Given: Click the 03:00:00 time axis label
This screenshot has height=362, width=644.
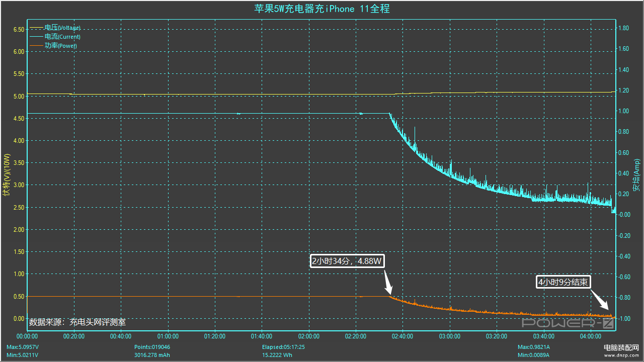Looking at the screenshot, I should (x=450, y=336).
